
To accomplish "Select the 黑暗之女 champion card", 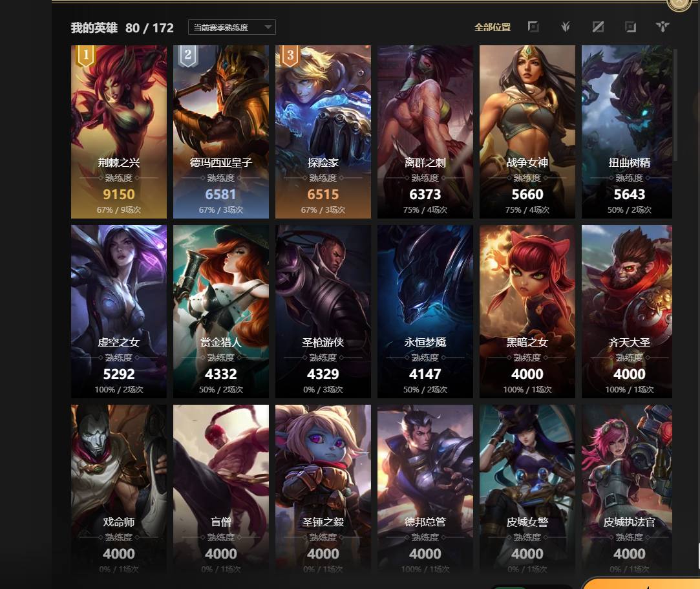I will pos(527,311).
